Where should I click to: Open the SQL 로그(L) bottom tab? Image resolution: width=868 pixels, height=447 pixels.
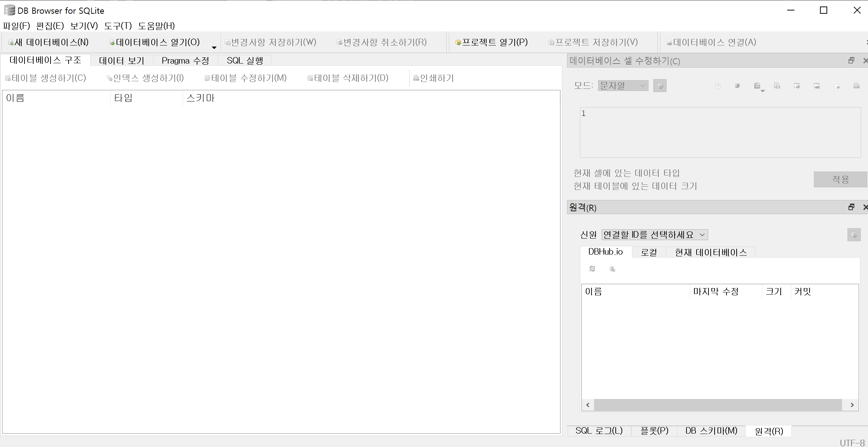coord(599,431)
